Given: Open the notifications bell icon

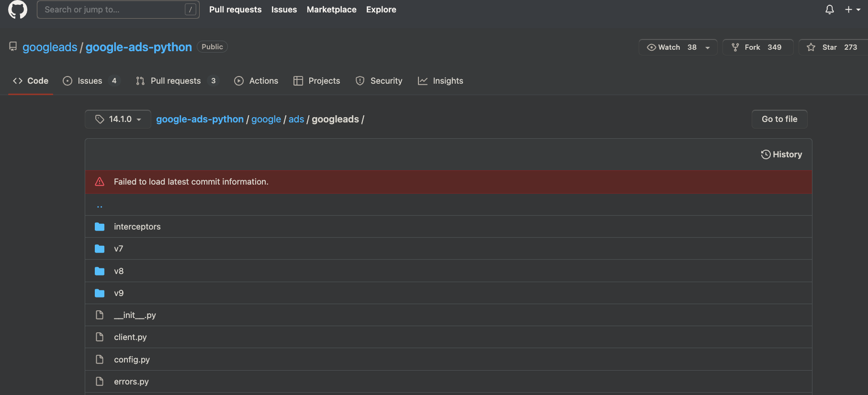Looking at the screenshot, I should (x=830, y=10).
